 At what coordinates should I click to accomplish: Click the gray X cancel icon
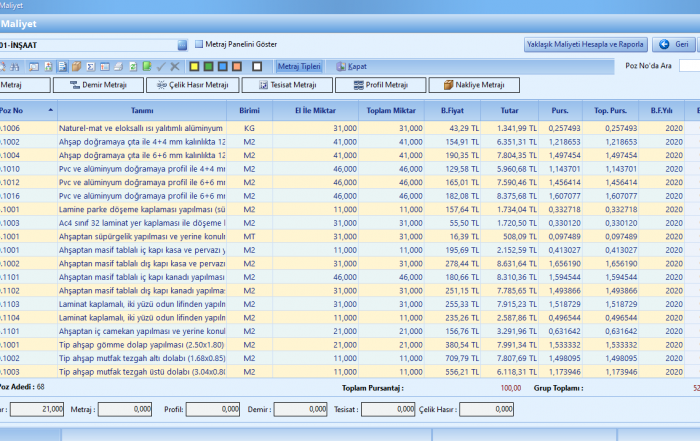(x=175, y=66)
